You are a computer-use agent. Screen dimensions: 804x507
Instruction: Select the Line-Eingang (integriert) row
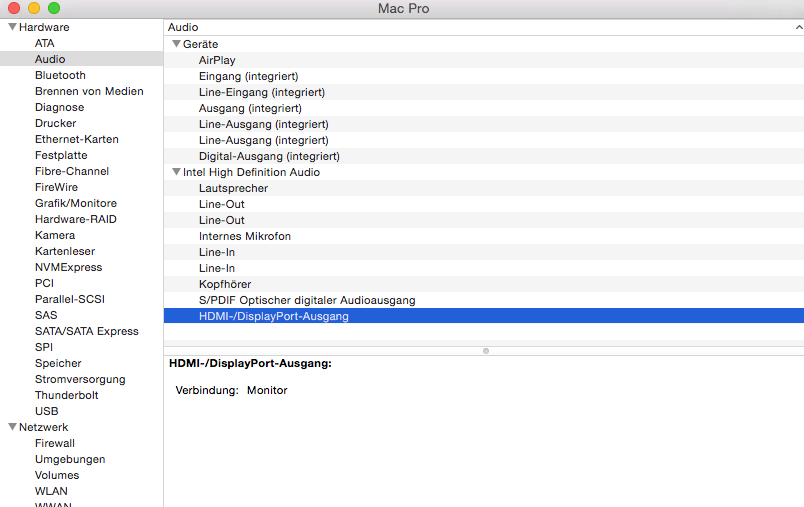coord(484,92)
